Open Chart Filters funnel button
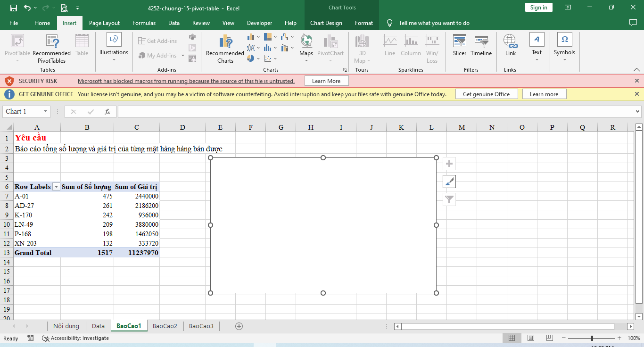644x347 pixels. pyautogui.click(x=449, y=199)
